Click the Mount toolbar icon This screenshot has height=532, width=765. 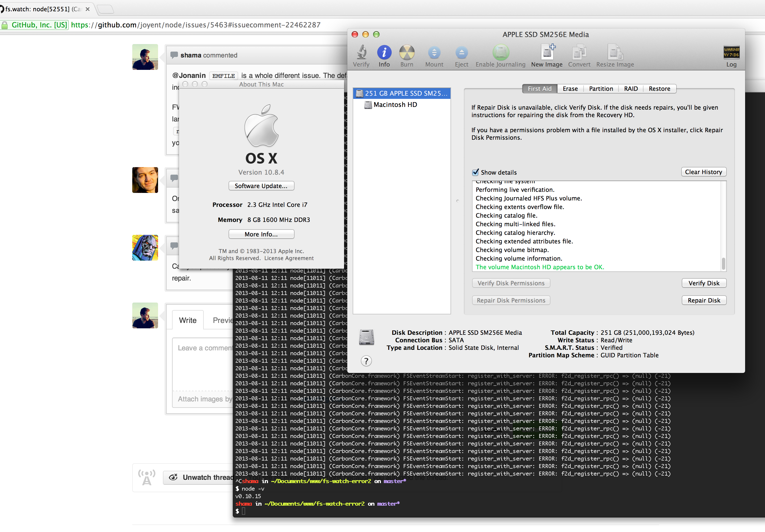434,56
